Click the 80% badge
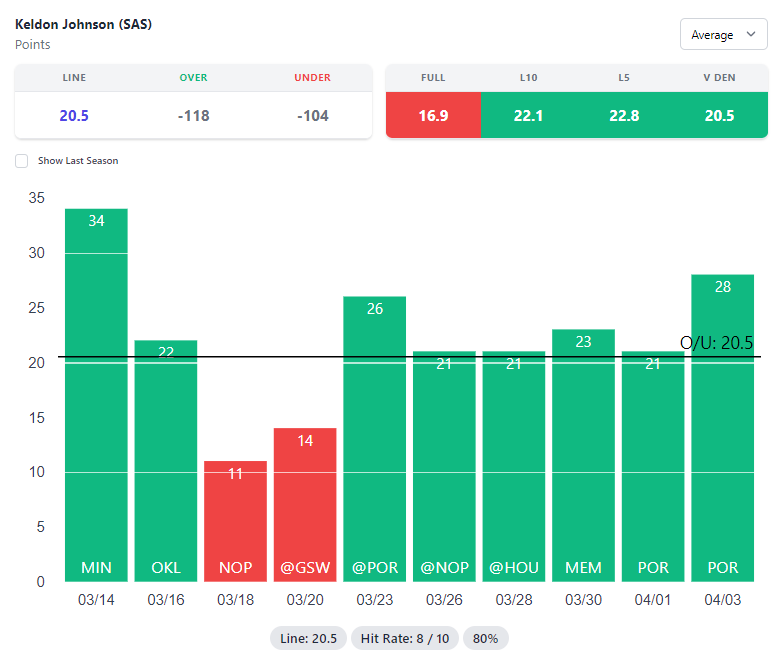This screenshot has width=773, height=652. point(486,638)
